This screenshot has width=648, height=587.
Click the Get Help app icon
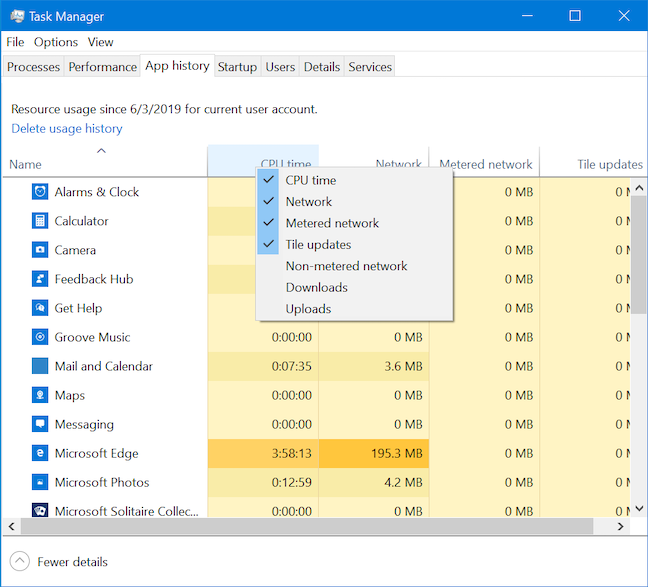tap(40, 308)
